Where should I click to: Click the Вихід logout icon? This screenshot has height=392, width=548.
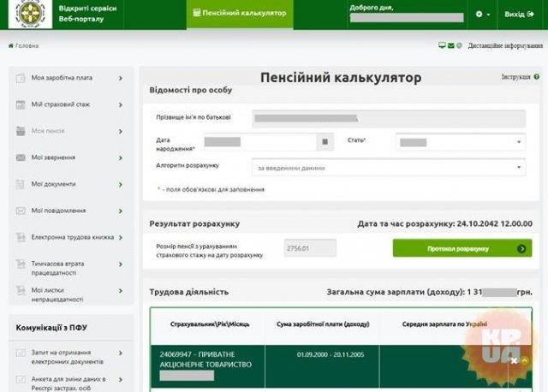531,14
